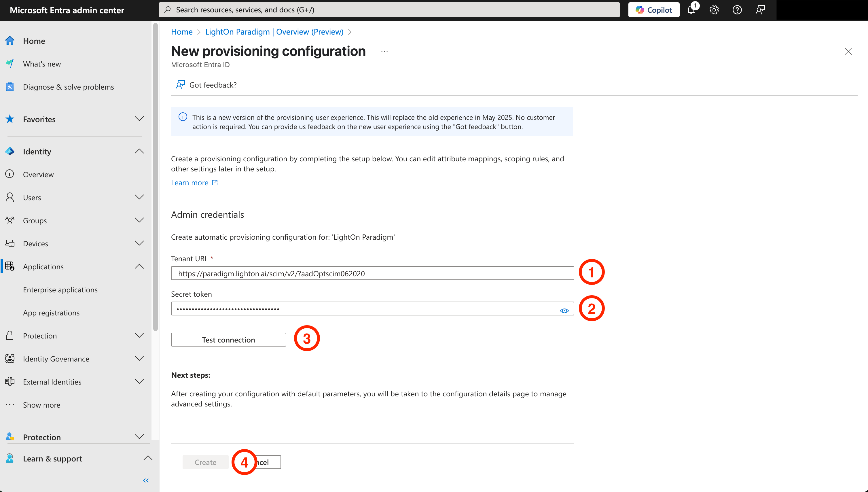Reveal the secret token value
This screenshot has height=492, width=868.
click(564, 310)
